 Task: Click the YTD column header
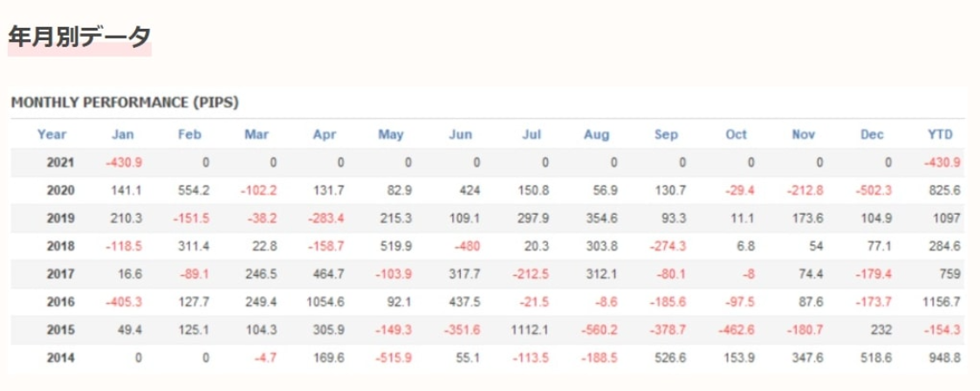pos(940,134)
